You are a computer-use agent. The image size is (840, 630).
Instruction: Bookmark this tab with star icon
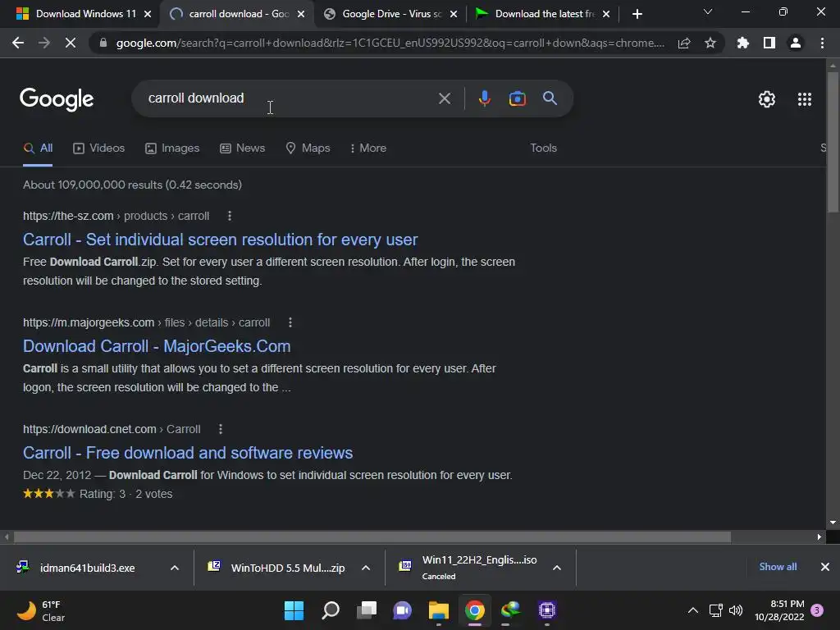pyautogui.click(x=710, y=43)
